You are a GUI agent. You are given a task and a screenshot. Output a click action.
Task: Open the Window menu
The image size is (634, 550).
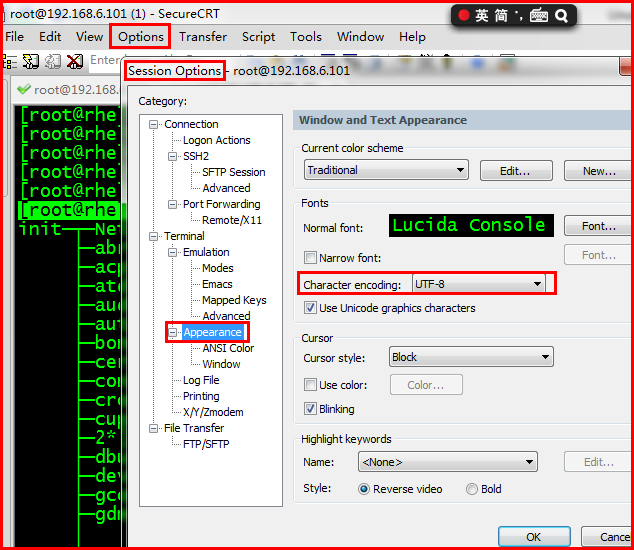pos(360,37)
